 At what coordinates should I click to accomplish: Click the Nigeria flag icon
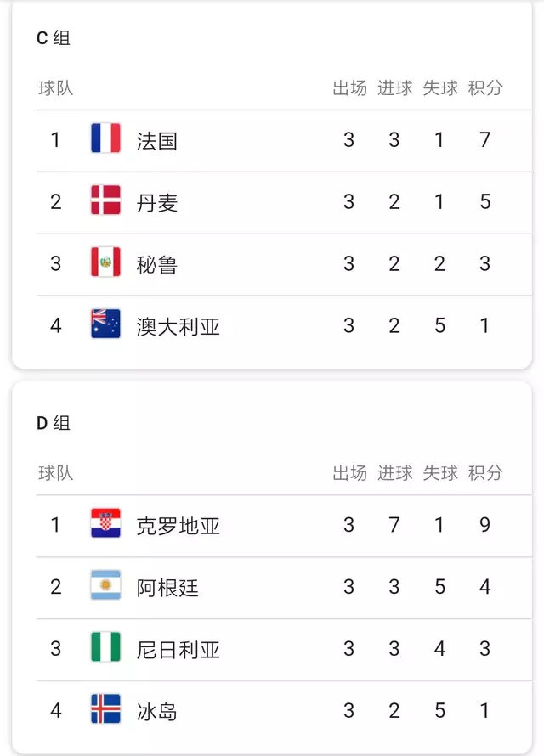pyautogui.click(x=105, y=649)
